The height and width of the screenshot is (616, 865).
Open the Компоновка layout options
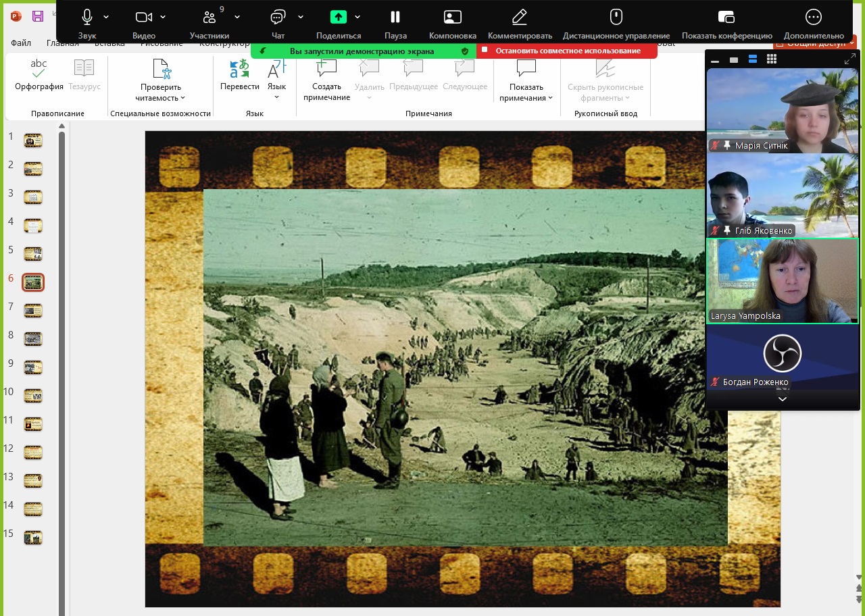click(452, 18)
